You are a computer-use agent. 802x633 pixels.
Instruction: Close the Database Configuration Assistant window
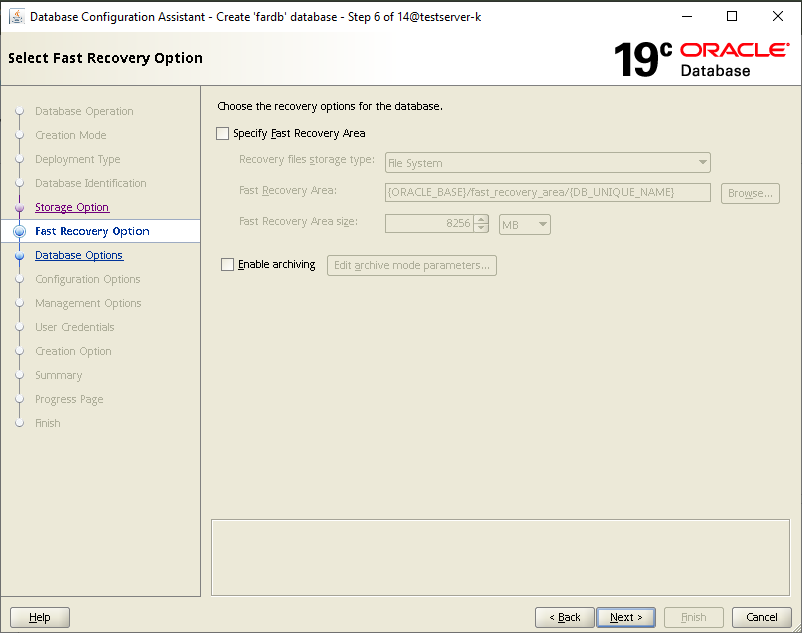pyautogui.click(x=778, y=16)
